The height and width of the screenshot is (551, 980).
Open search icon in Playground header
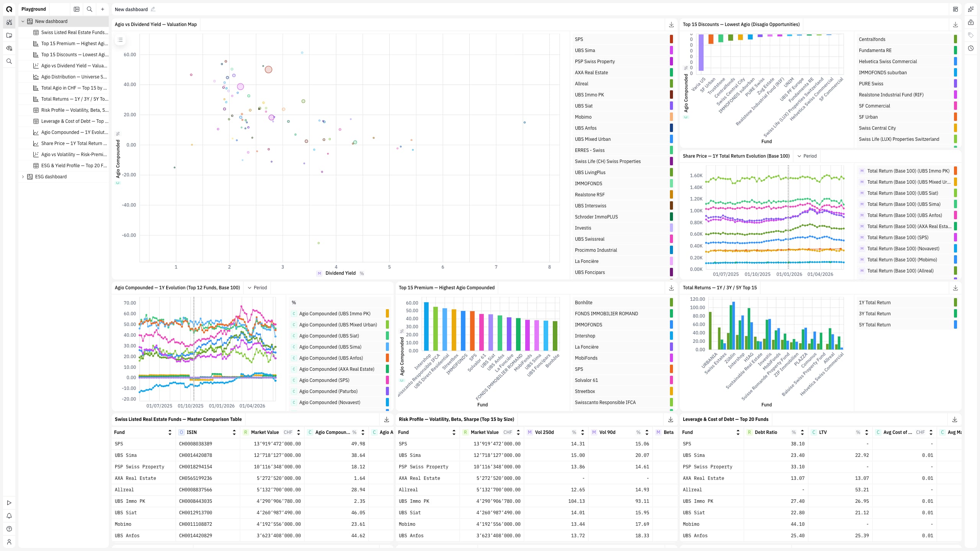tap(90, 9)
